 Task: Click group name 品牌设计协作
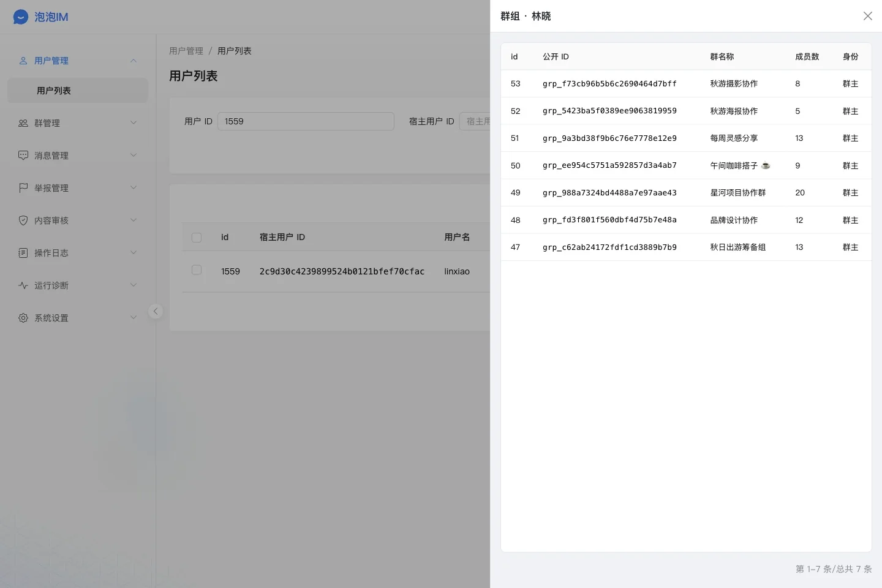734,220
